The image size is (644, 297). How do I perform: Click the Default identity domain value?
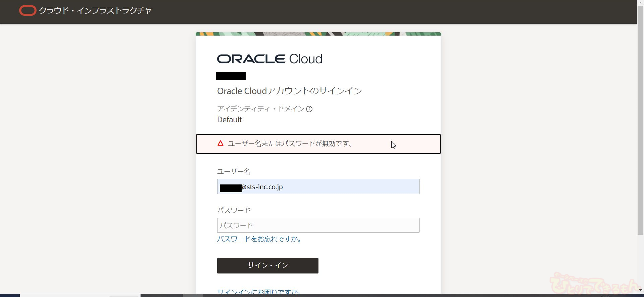pyautogui.click(x=229, y=120)
